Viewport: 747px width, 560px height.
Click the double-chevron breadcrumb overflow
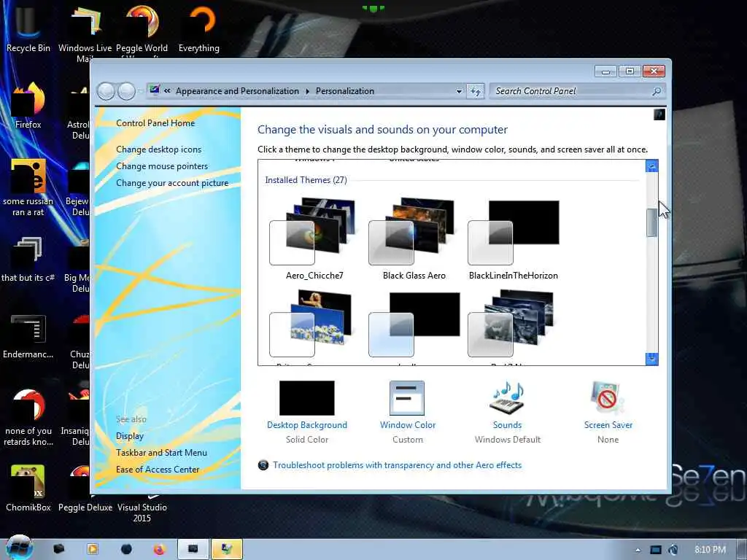tap(167, 91)
